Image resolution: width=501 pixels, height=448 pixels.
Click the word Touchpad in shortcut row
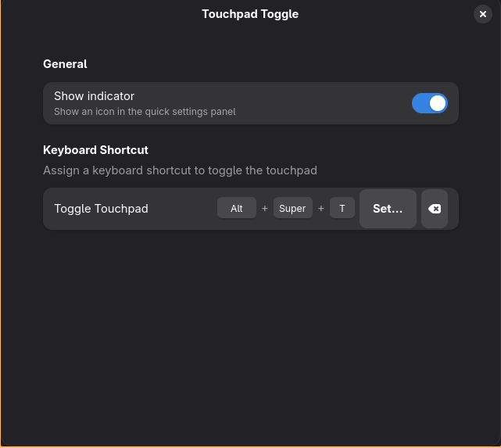click(121, 209)
